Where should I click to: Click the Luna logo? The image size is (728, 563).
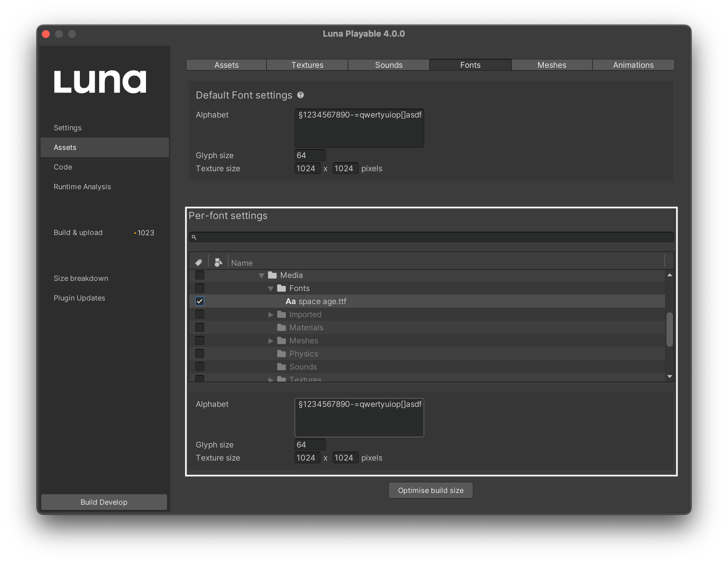[x=100, y=82]
